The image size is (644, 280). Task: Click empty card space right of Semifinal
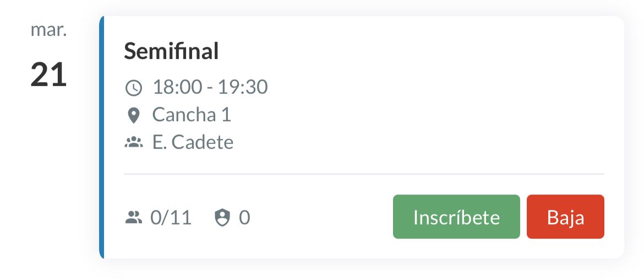[413, 51]
